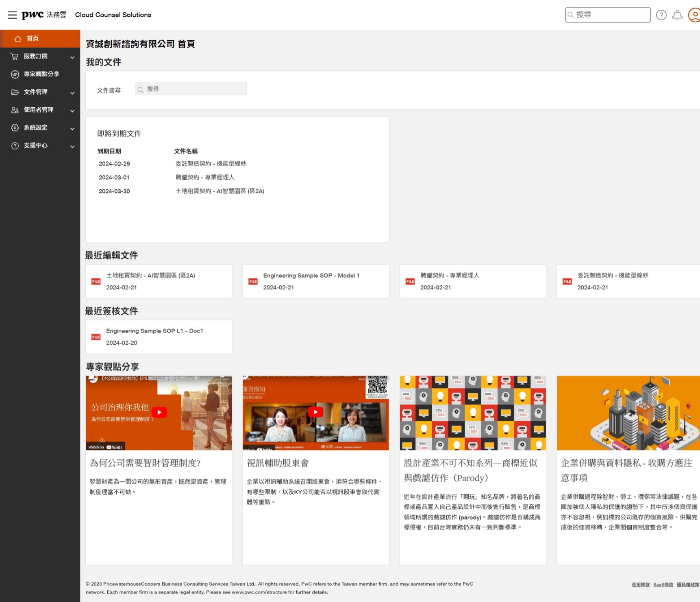The image size is (700, 602).
Task: Click the help question mark icon
Action: 661,15
